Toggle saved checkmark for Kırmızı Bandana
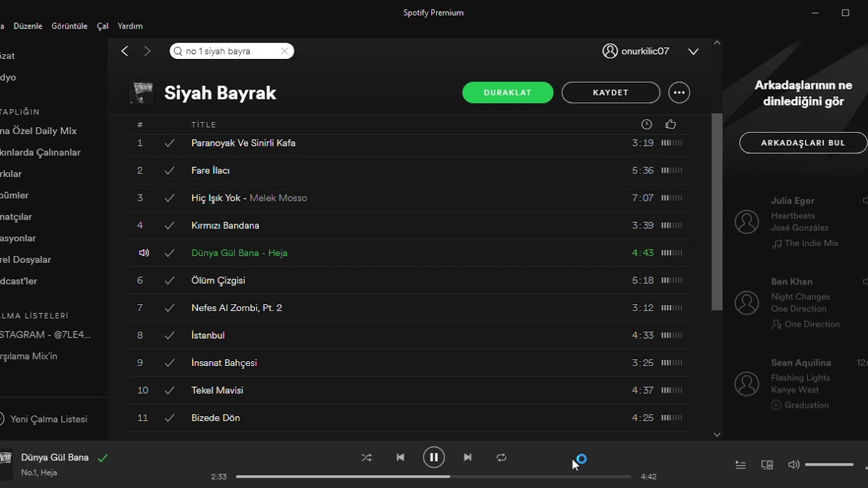Image resolution: width=868 pixels, height=488 pixels. [x=170, y=225]
